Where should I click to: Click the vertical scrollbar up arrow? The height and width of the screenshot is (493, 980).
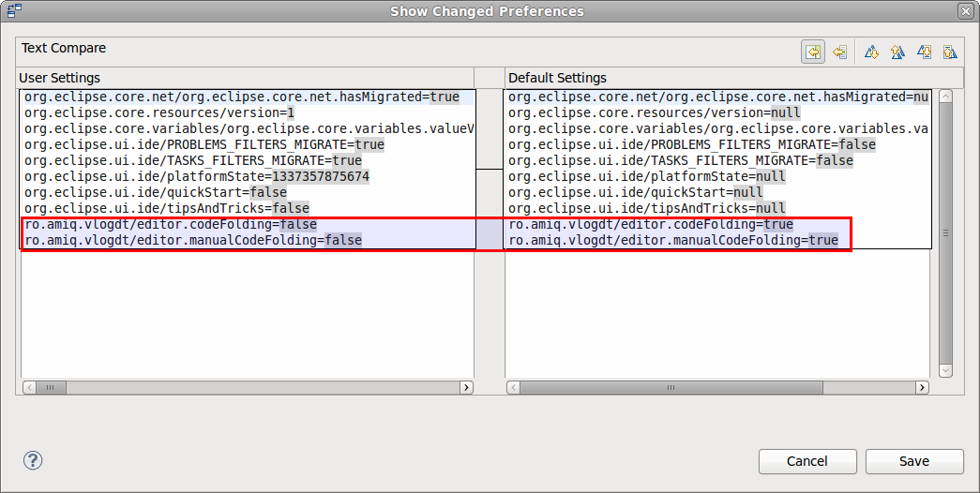click(x=945, y=97)
